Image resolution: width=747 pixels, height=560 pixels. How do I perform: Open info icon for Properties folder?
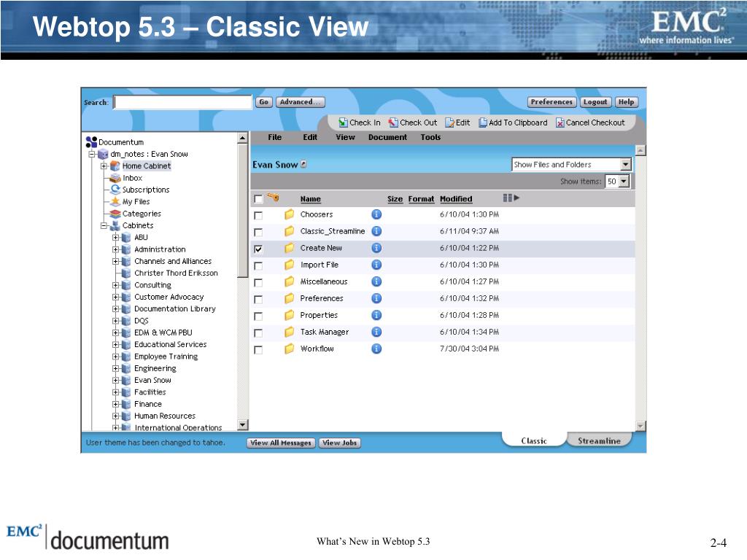coord(376,315)
